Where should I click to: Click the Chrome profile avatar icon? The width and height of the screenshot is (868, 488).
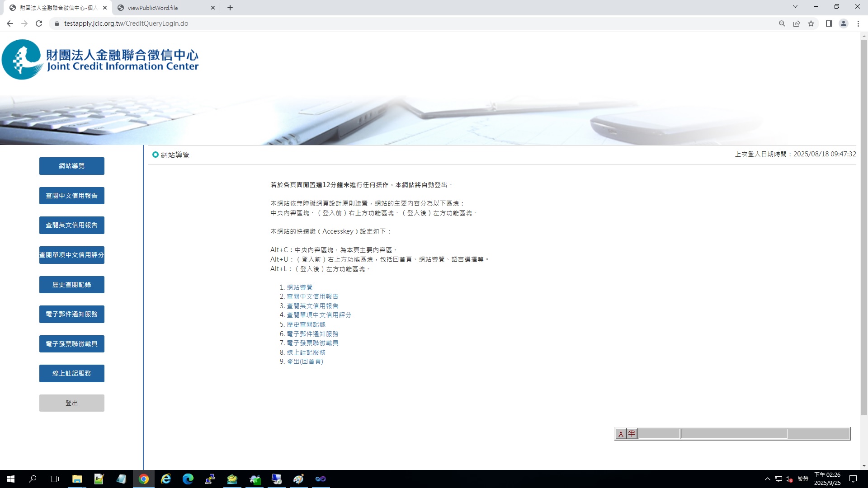(843, 23)
